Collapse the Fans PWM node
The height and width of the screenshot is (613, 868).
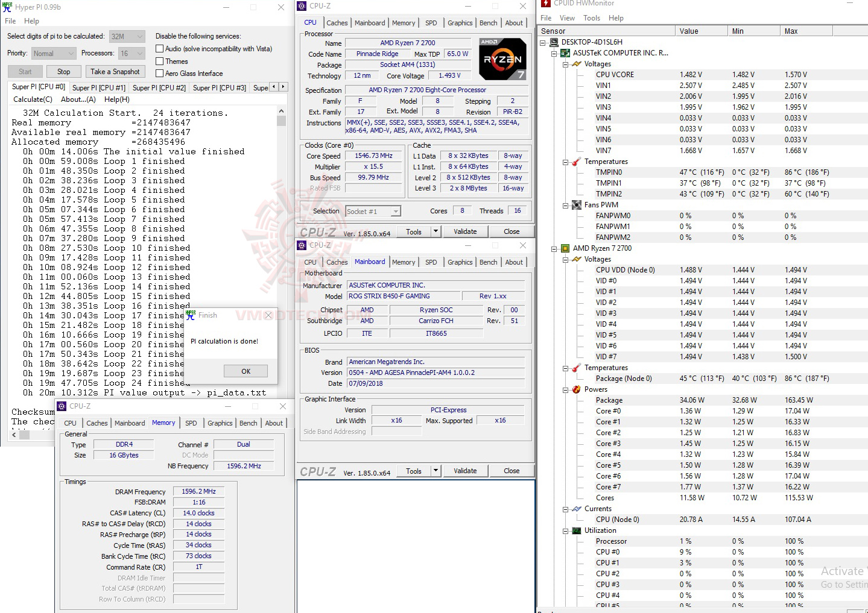pyautogui.click(x=566, y=205)
